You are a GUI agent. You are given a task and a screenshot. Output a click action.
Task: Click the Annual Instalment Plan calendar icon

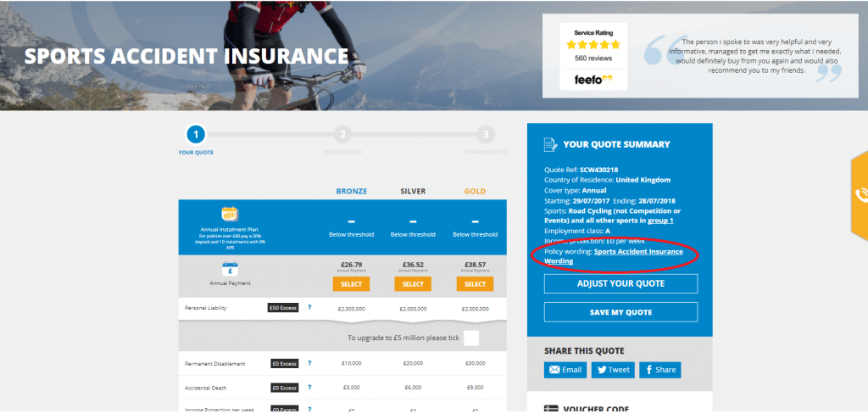pyautogui.click(x=230, y=214)
